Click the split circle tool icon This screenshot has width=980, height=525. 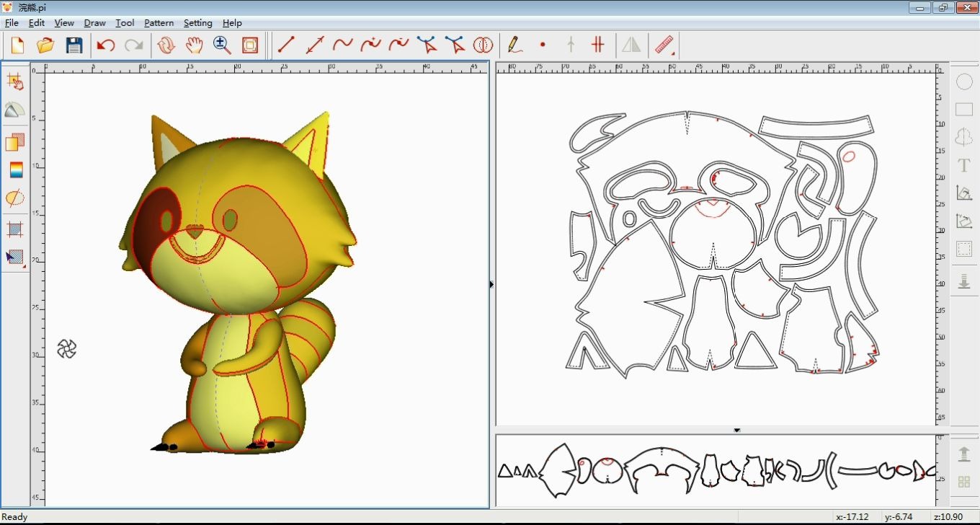point(483,45)
